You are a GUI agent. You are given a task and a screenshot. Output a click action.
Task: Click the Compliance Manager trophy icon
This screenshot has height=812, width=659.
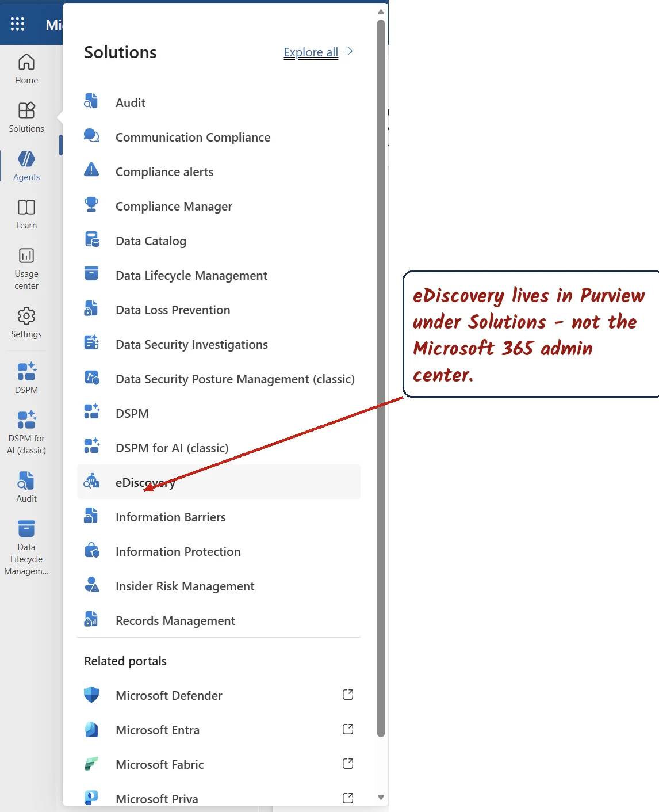91,205
